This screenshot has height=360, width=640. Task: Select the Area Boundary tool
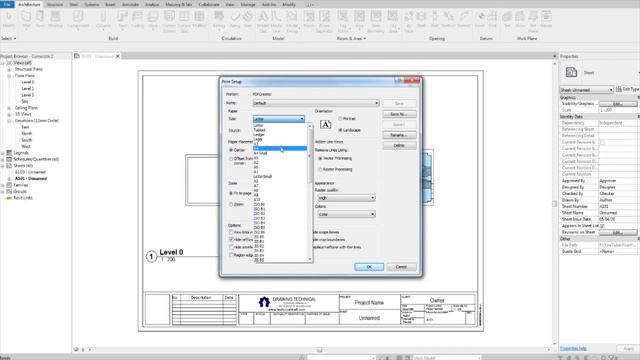click(376, 21)
